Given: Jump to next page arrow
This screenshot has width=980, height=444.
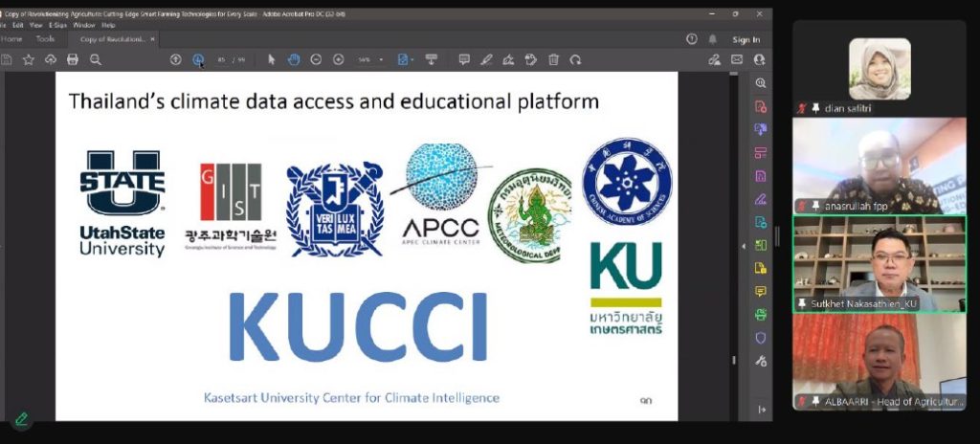Looking at the screenshot, I should [198, 59].
